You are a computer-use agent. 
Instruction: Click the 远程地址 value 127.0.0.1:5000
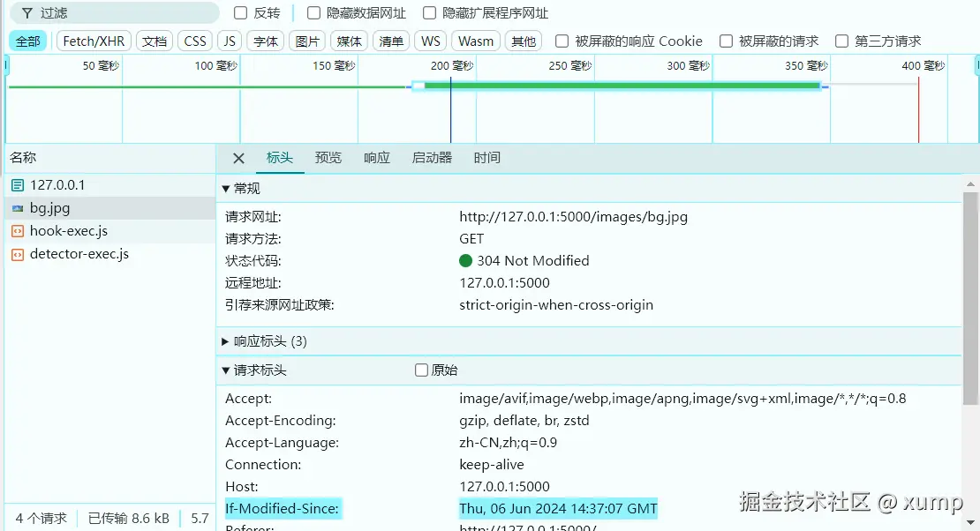coord(504,283)
